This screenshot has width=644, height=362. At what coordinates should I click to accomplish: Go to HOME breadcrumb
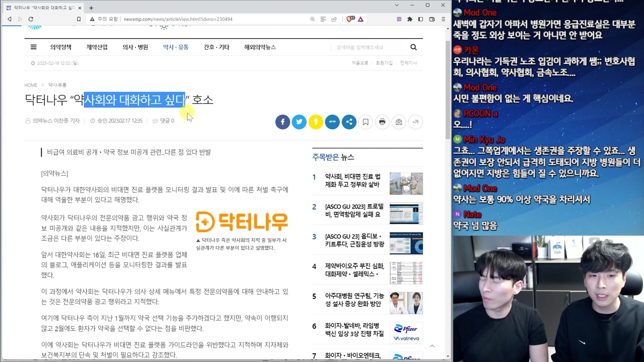tap(31, 85)
